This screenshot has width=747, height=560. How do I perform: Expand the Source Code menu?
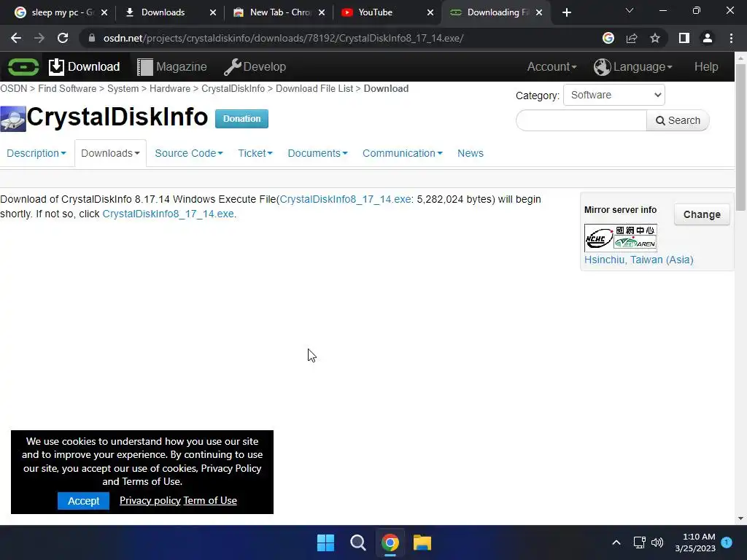click(189, 153)
